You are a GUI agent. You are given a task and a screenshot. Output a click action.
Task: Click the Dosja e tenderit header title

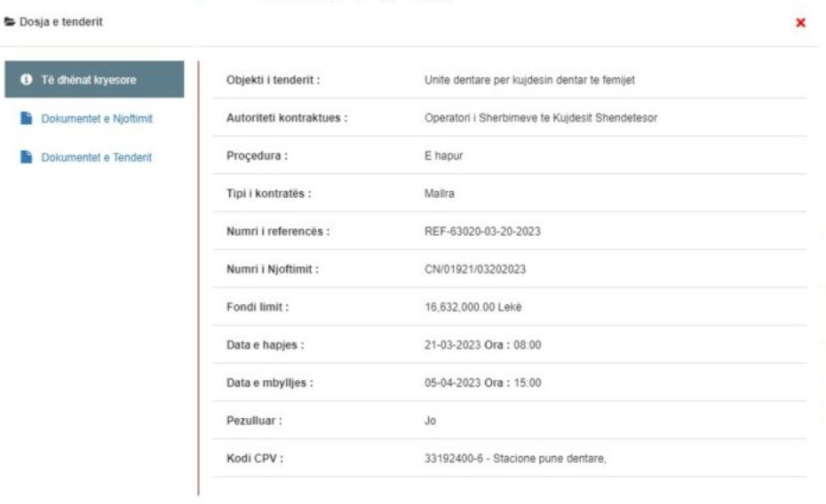[x=60, y=22]
